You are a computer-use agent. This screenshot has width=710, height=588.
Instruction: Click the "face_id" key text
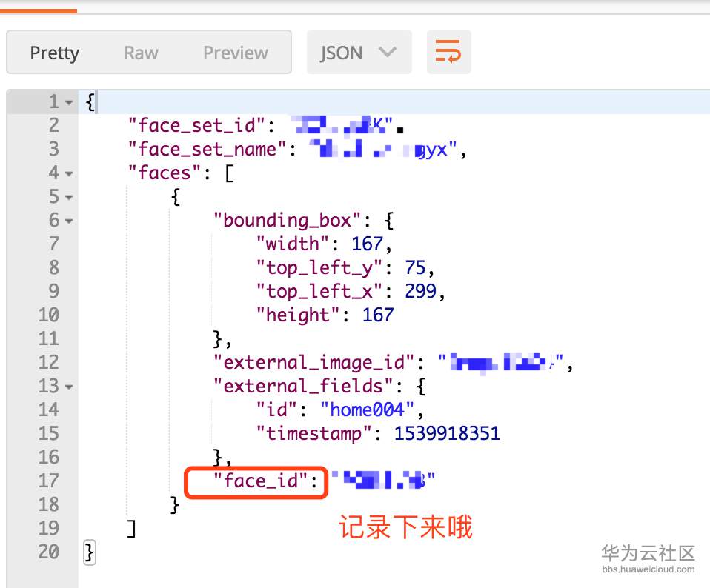coord(261,481)
